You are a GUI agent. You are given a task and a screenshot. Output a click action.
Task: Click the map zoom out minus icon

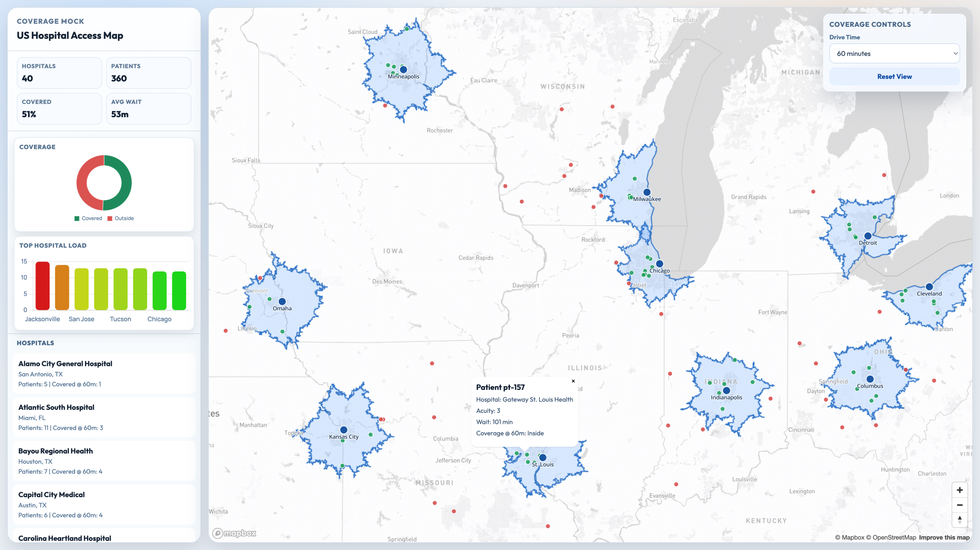(959, 505)
